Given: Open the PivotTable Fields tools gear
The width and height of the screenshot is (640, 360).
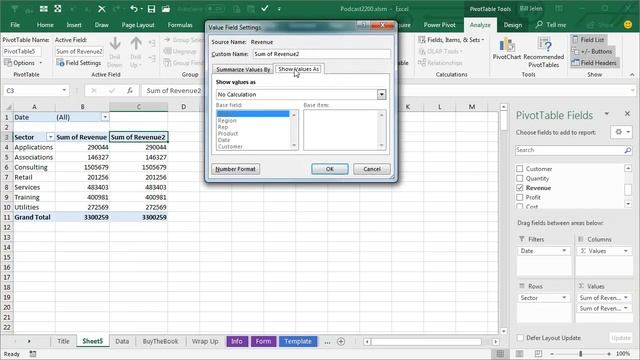Looking at the screenshot, I should pos(621,132).
